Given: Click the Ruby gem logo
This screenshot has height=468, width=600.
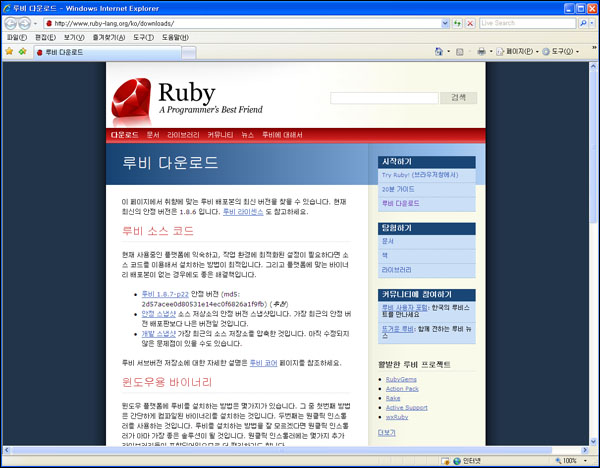Looking at the screenshot, I should pos(131,98).
